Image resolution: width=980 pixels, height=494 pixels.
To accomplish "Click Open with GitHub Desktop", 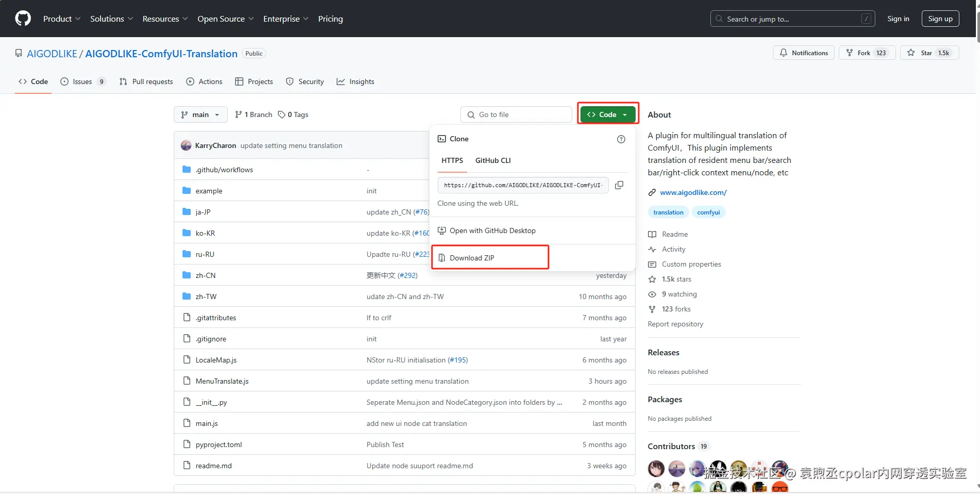I will click(x=492, y=230).
